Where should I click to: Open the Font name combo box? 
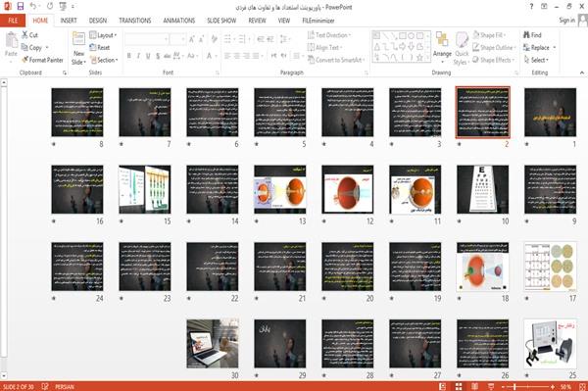point(146,39)
